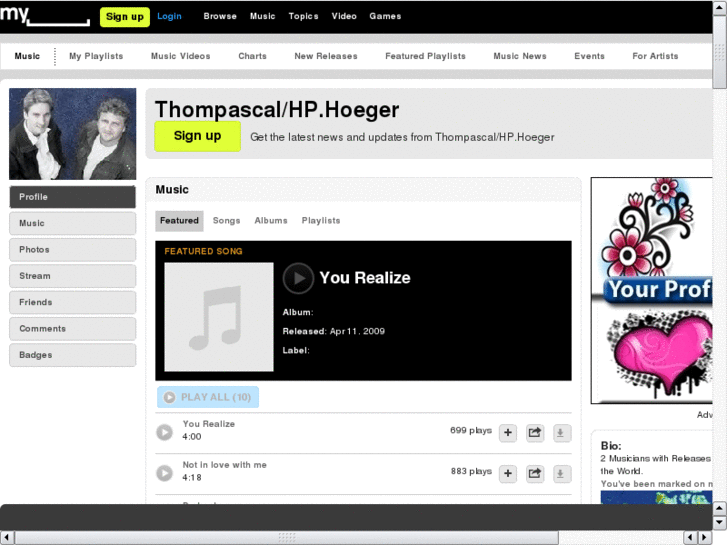
Task: Open the Music Videos section
Action: [x=180, y=56]
